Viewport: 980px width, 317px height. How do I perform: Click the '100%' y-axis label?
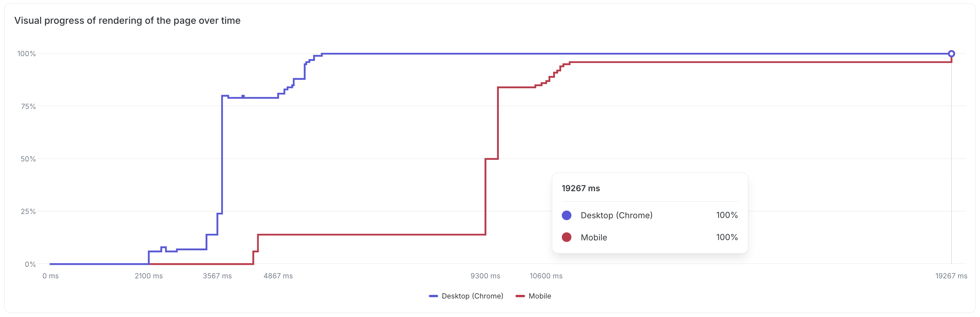click(x=27, y=53)
